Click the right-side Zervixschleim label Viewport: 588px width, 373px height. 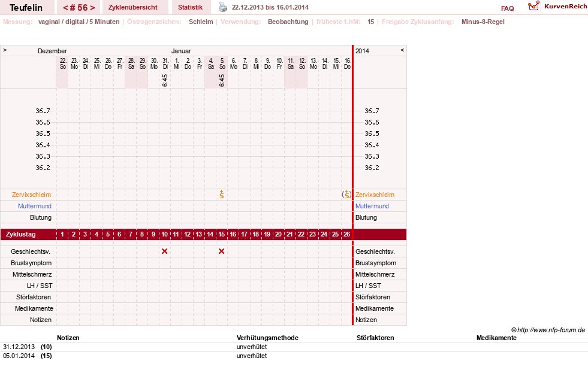coord(375,195)
